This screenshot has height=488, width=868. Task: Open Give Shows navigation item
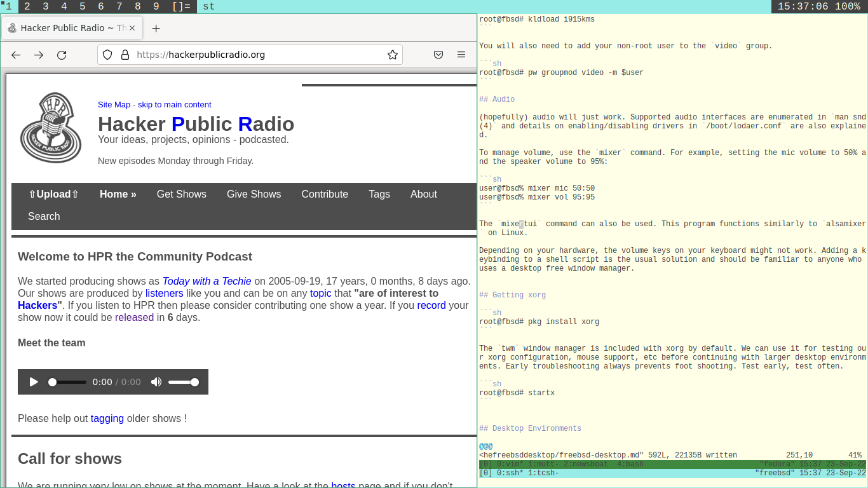coord(254,194)
